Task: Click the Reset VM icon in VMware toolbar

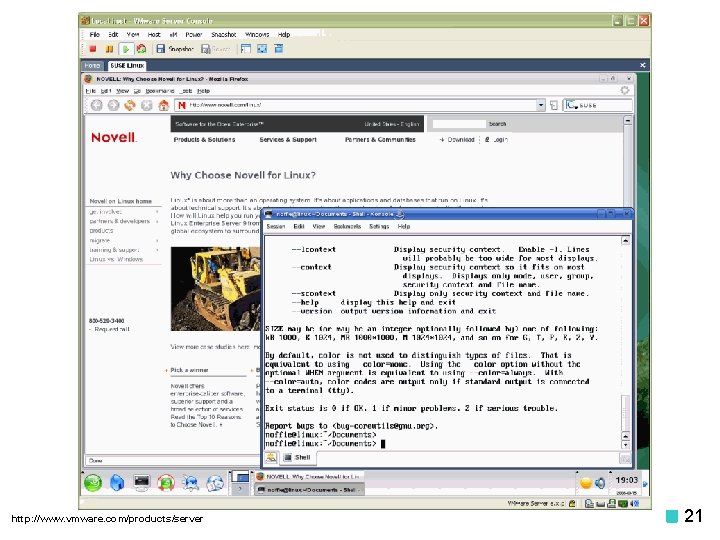Action: click(x=141, y=49)
